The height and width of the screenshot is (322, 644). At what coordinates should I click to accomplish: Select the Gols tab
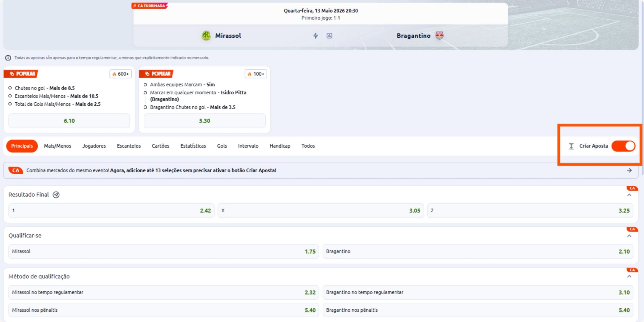[x=222, y=146]
